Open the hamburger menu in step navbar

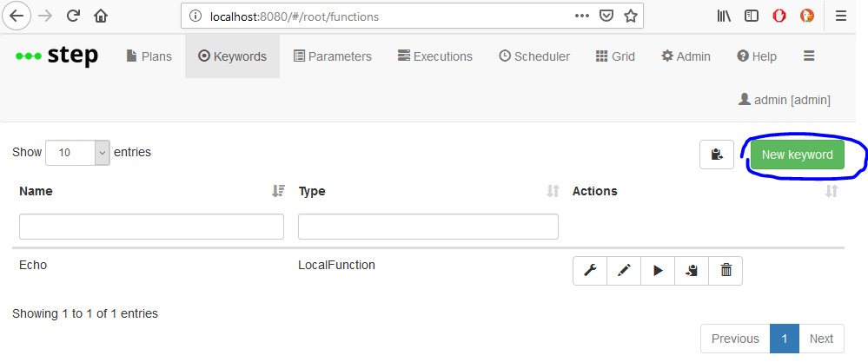pyautogui.click(x=809, y=56)
